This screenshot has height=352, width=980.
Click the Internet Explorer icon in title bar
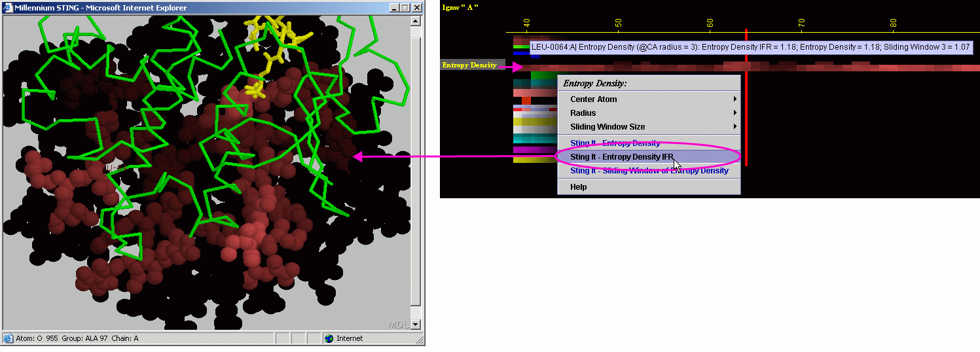point(8,8)
